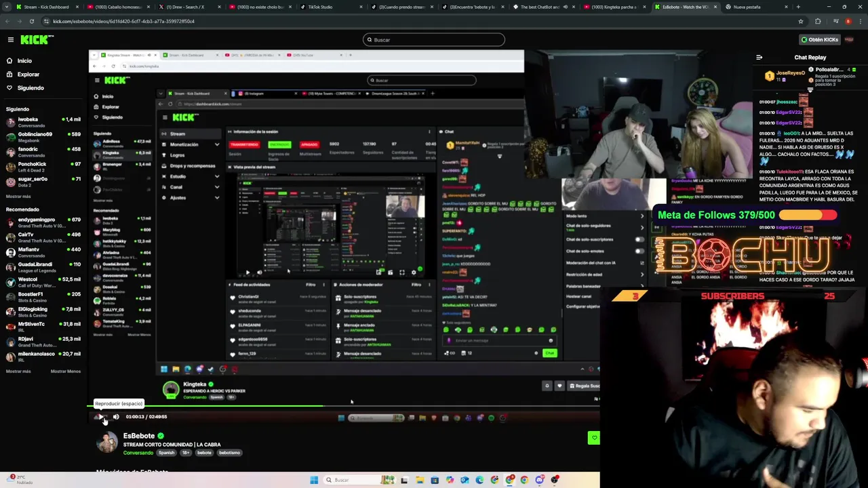Open Mafiantv recommended channel
This screenshot has height=488, width=868.
[43, 252]
